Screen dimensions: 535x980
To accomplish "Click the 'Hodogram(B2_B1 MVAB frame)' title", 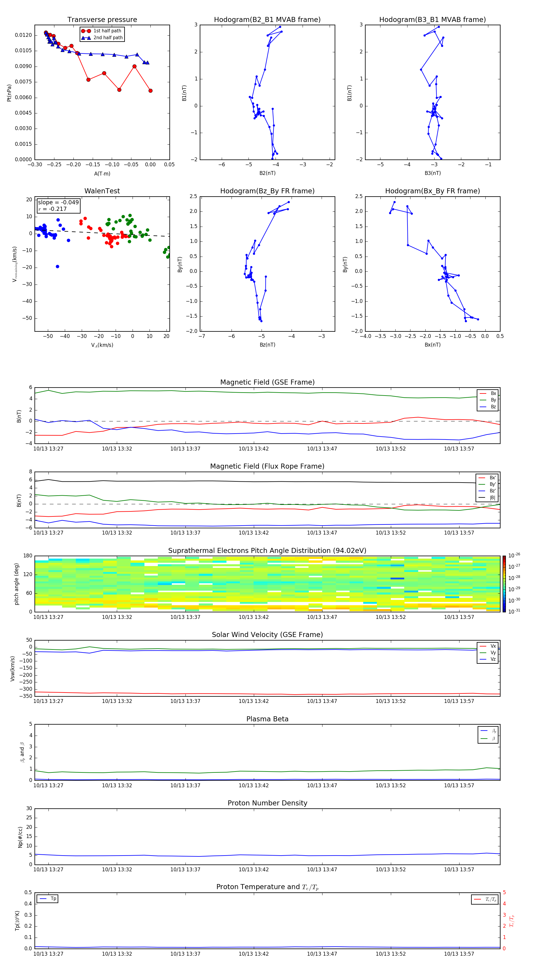I will (x=267, y=20).
